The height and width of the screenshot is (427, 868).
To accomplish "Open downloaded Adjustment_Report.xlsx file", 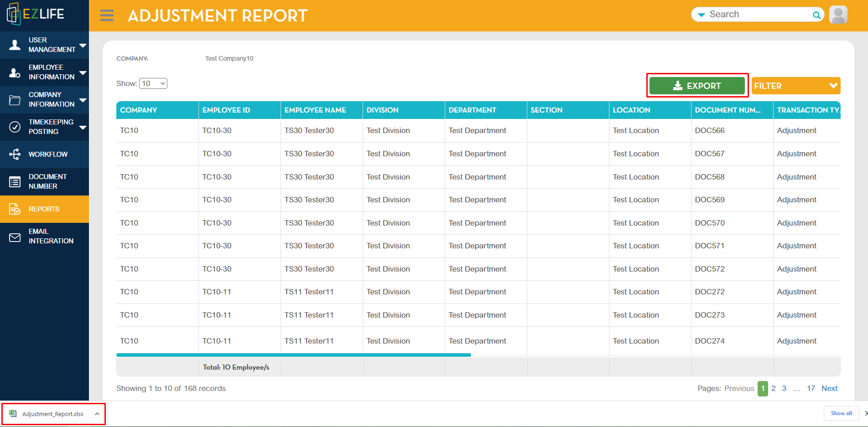I will click(53, 414).
